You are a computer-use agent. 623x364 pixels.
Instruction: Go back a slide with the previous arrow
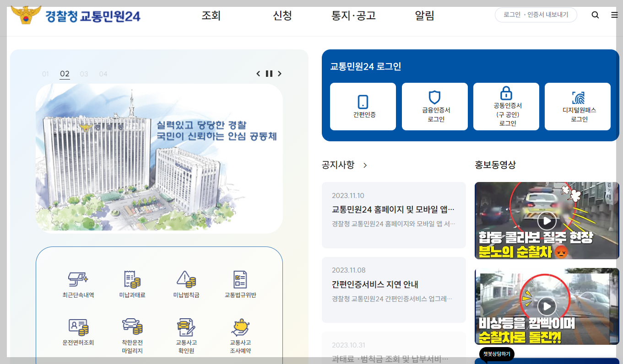point(258,73)
